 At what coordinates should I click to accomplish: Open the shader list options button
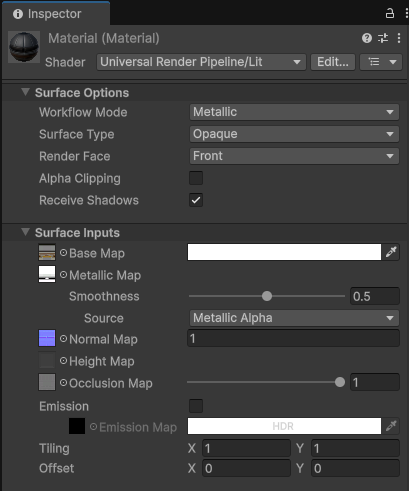coord(381,62)
